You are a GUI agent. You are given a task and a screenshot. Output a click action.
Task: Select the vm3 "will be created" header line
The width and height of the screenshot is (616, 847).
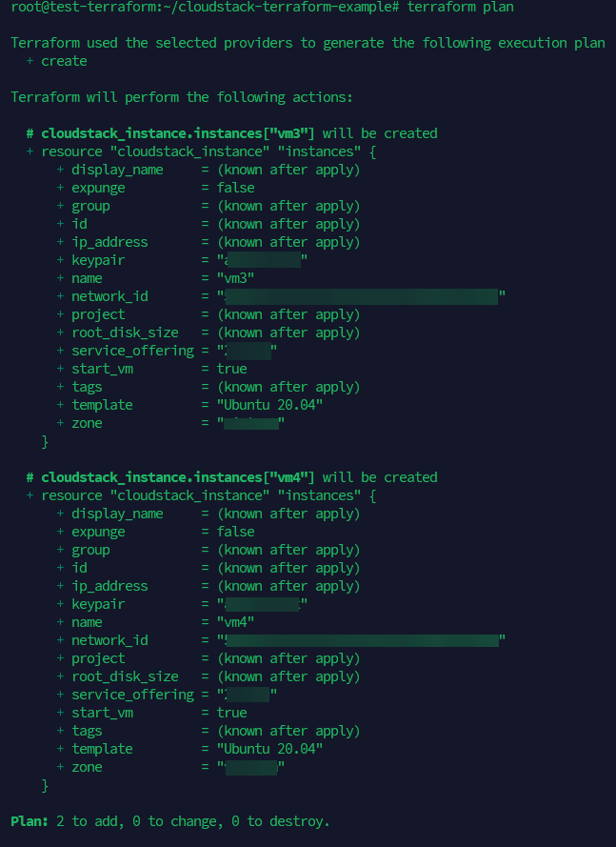pos(231,133)
